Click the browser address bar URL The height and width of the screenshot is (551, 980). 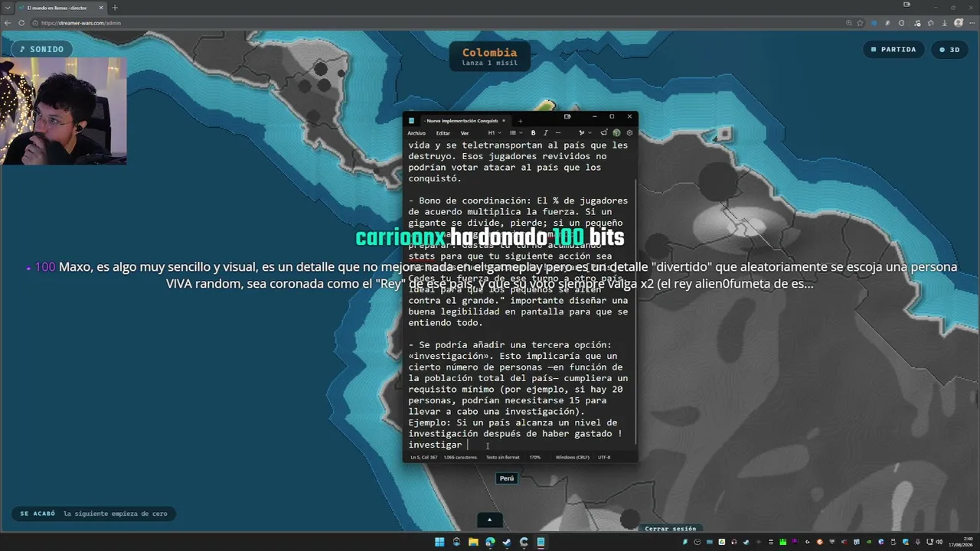pyautogui.click(x=81, y=23)
